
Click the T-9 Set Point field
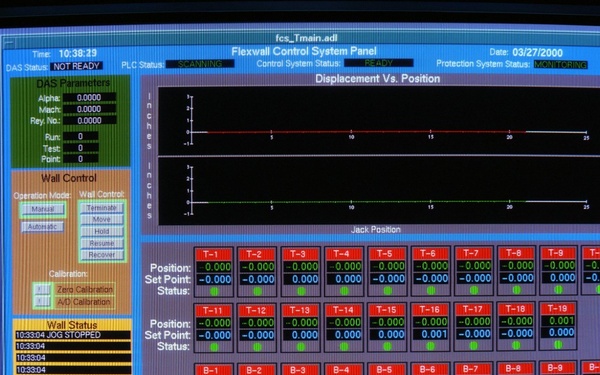559,277
